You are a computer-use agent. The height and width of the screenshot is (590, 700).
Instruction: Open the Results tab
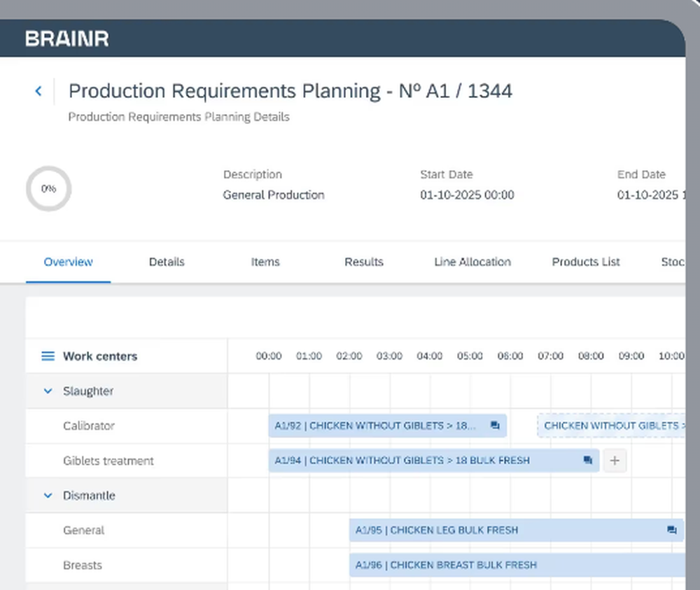click(x=363, y=262)
